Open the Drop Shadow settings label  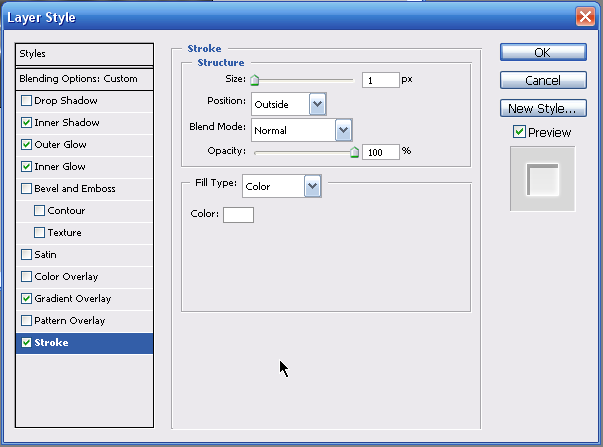(66, 101)
